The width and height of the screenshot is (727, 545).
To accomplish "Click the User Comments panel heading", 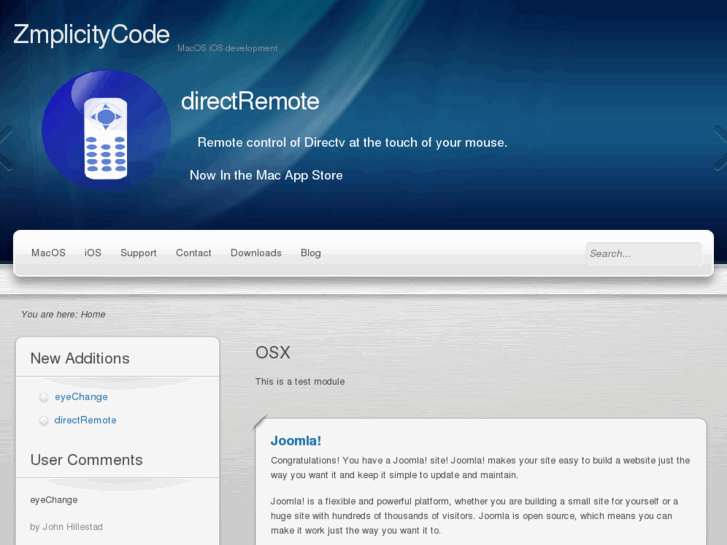I will point(86,460).
